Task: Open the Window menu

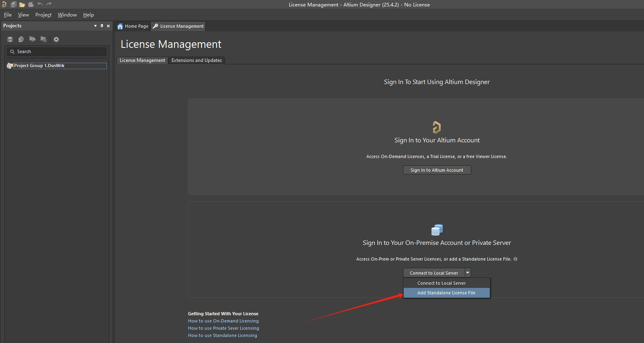Action: coord(67,15)
